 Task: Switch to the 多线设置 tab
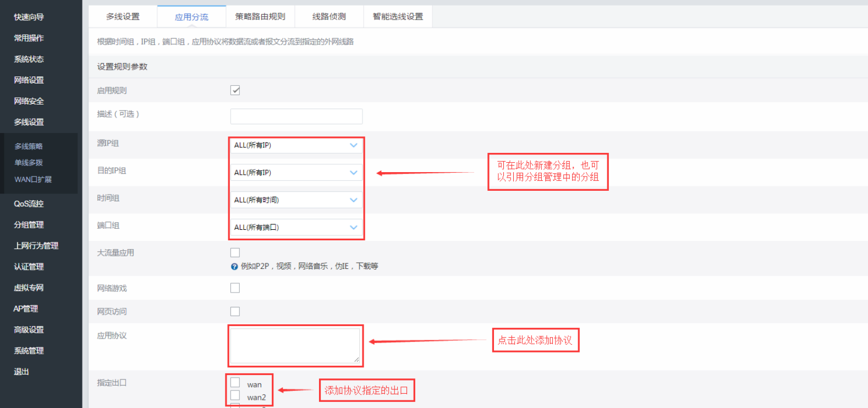(x=123, y=16)
